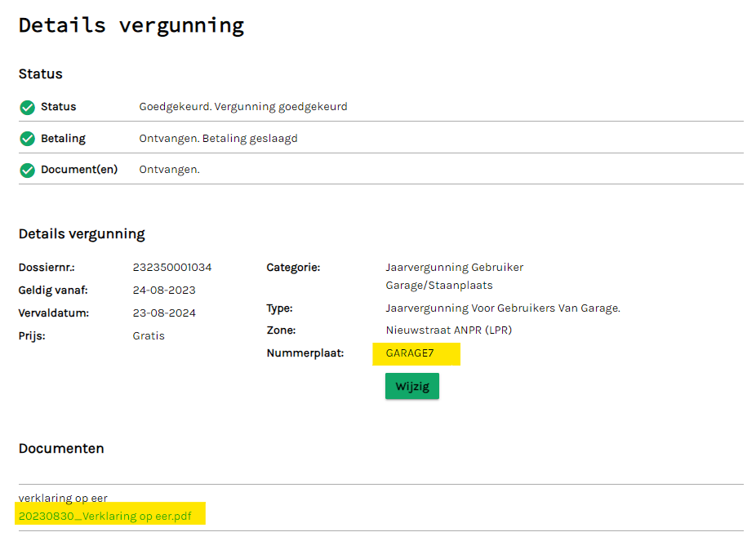
Task: Click the 'Garage/Staanplaats' category text
Action: pos(433,285)
